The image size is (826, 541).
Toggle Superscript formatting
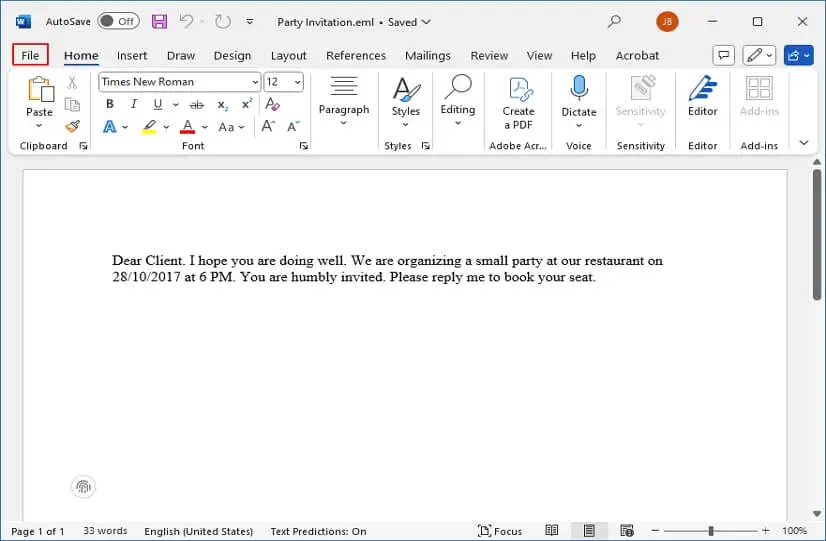[x=247, y=104]
